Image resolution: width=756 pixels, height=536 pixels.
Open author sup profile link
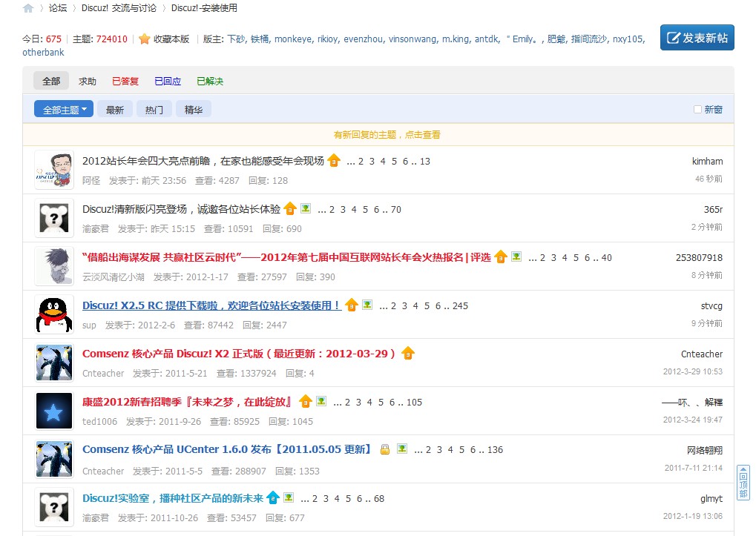pyautogui.click(x=89, y=325)
